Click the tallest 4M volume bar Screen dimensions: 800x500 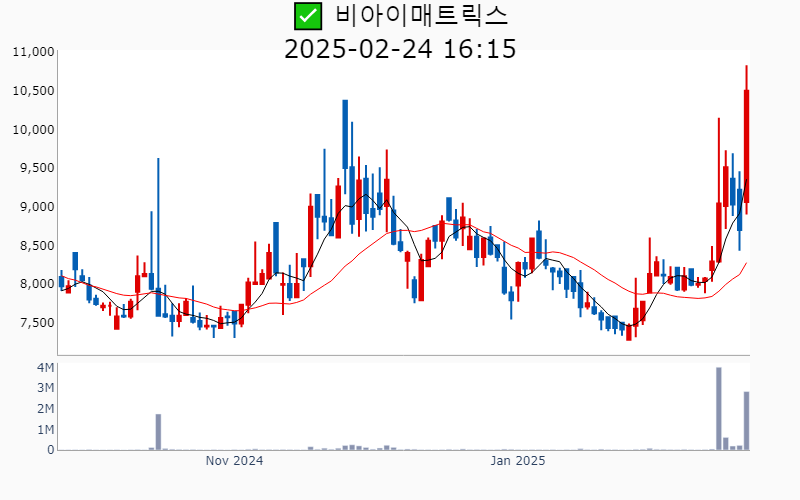point(719,409)
